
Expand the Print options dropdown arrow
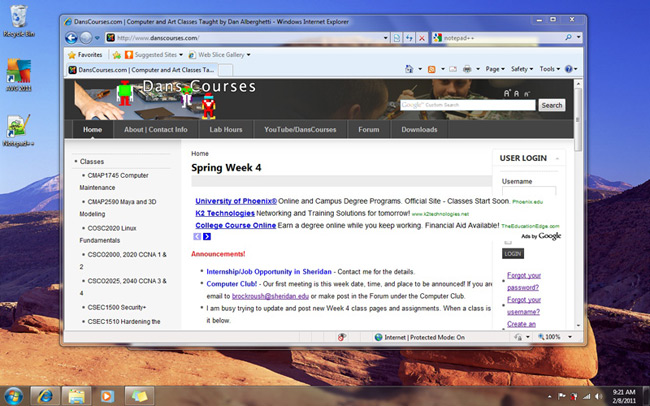[478, 69]
